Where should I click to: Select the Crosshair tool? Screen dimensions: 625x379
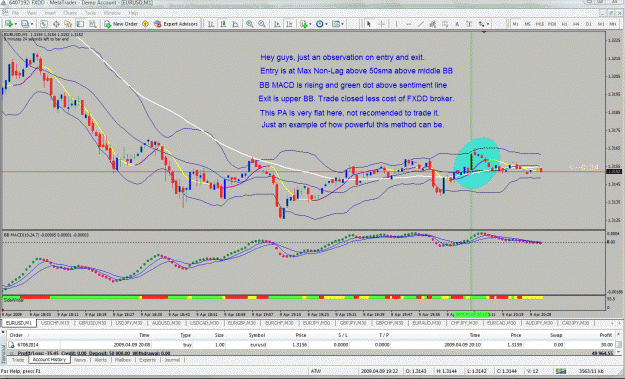click(381, 24)
